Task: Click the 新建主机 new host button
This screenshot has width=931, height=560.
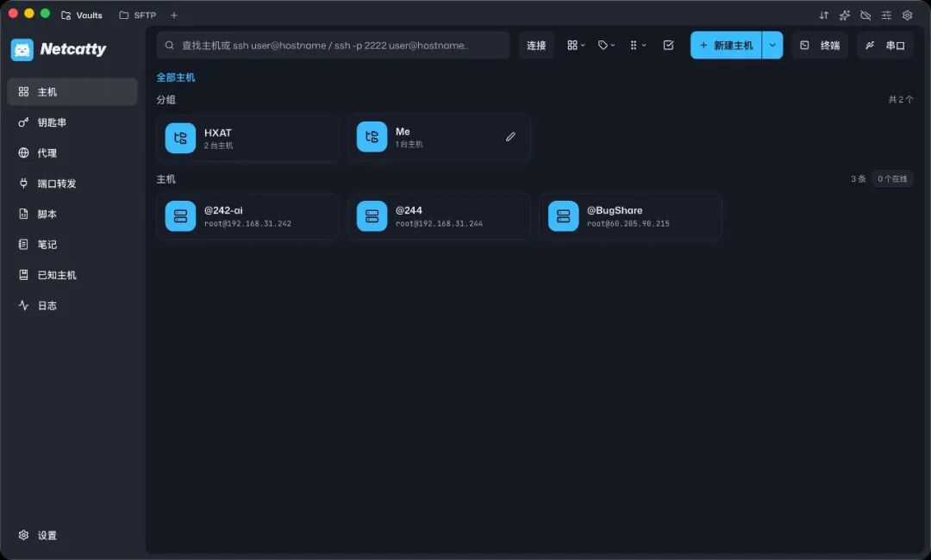Action: tap(726, 45)
